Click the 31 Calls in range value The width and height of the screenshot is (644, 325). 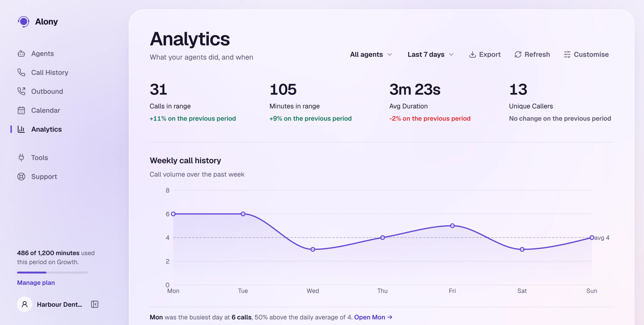click(158, 89)
